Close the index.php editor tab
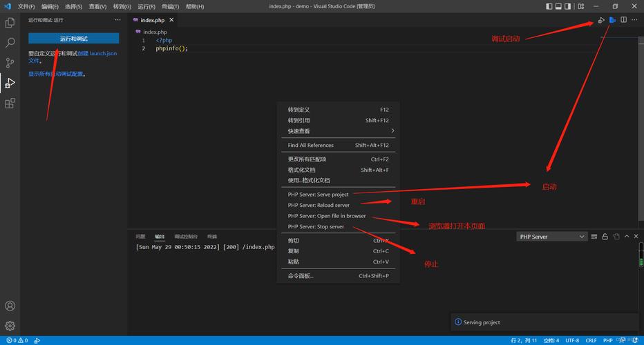This screenshot has height=345, width=644. click(171, 20)
